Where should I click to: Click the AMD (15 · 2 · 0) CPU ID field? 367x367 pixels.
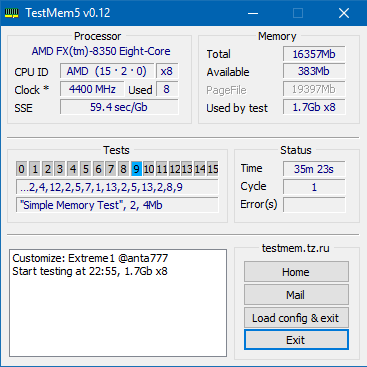pyautogui.click(x=107, y=71)
